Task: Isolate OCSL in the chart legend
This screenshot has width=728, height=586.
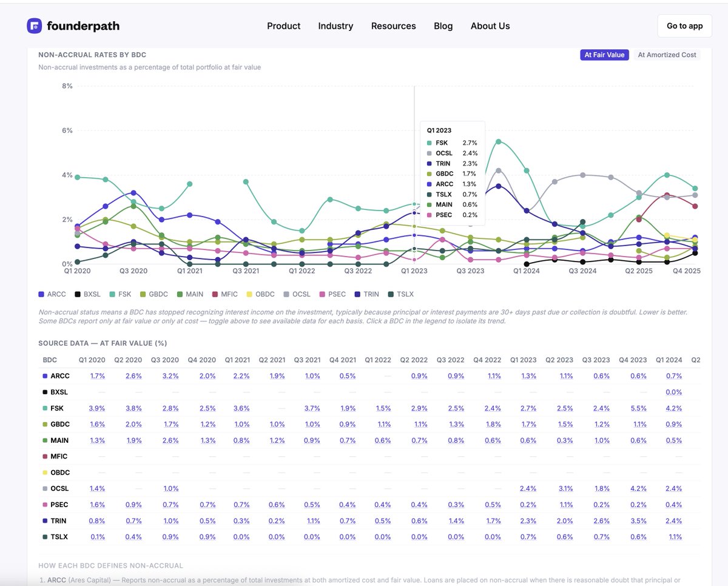Action: [x=297, y=294]
